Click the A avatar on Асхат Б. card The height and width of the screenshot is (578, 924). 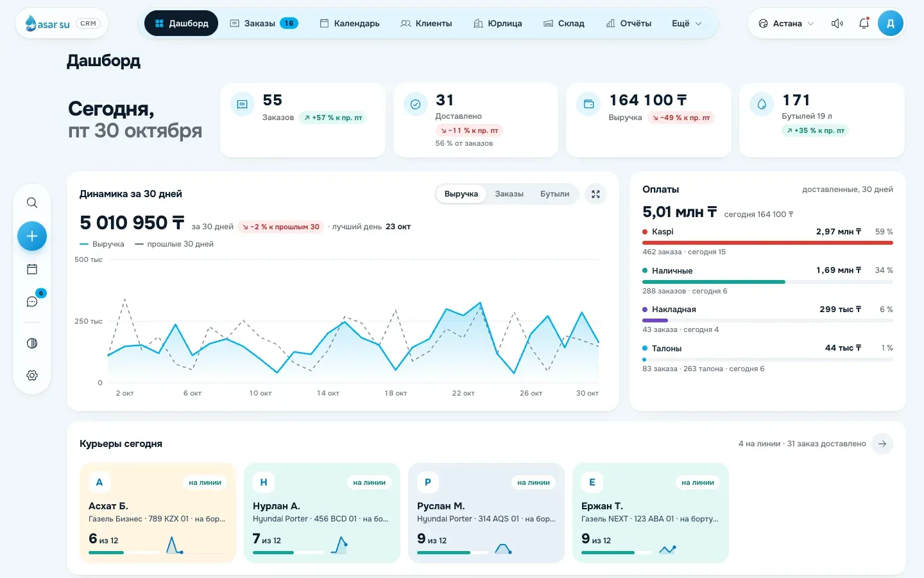click(99, 482)
